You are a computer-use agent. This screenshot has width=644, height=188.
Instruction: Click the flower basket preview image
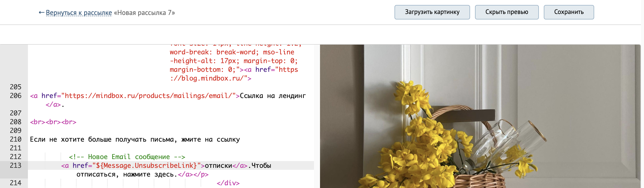coord(480,116)
